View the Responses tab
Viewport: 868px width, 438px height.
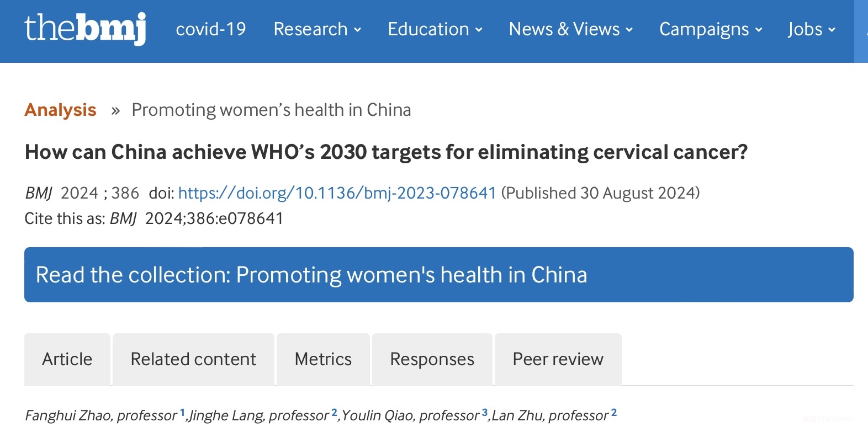tap(432, 359)
